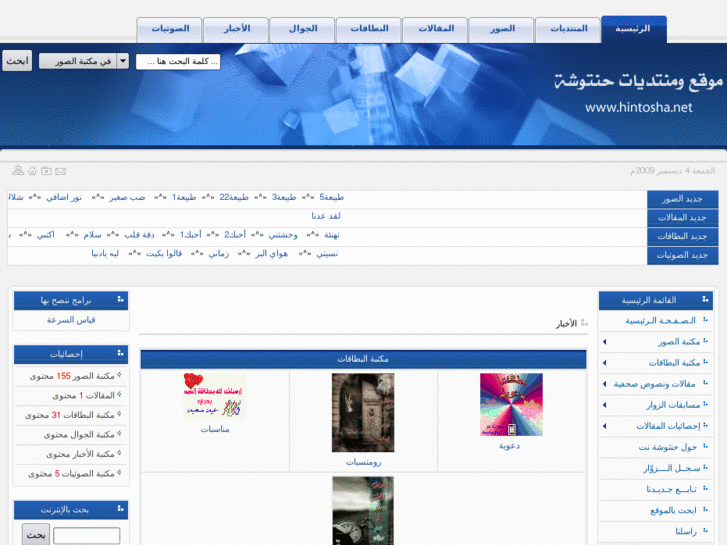This screenshot has width=727, height=545.
Task: Open the البطاقات tab
Action: [369, 30]
